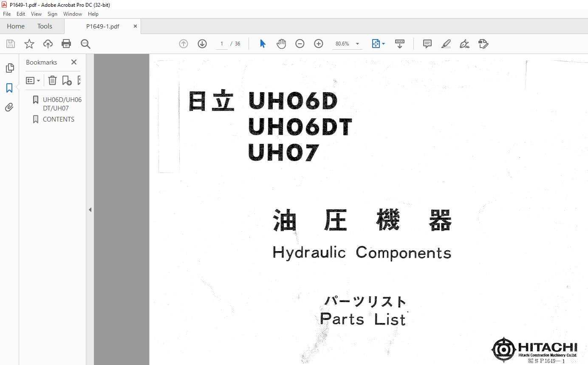Zoom in with plus button
The width and height of the screenshot is (588, 365).
(x=319, y=44)
